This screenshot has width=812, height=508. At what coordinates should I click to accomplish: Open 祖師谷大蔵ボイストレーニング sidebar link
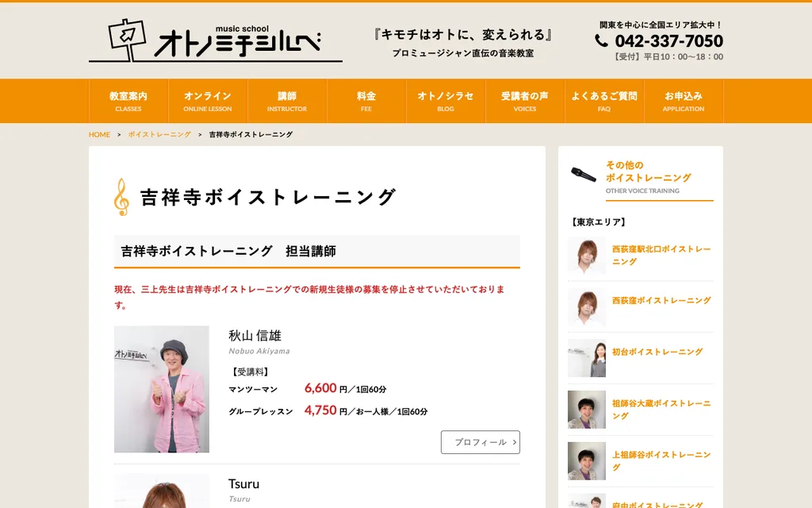tap(661, 410)
